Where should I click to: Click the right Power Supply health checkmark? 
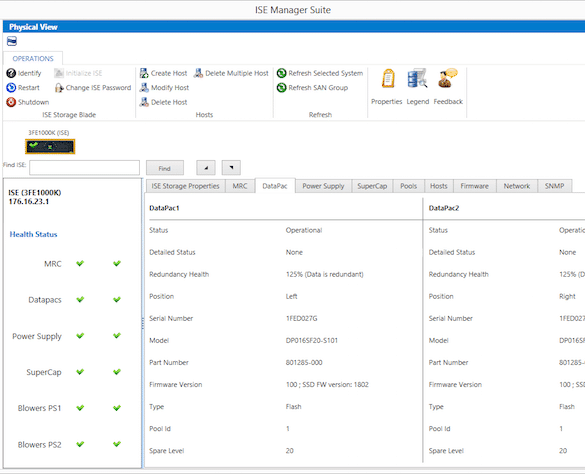[117, 336]
